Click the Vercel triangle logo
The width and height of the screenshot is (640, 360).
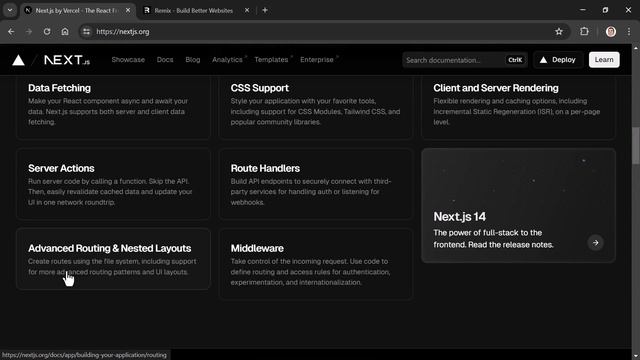coord(18,60)
